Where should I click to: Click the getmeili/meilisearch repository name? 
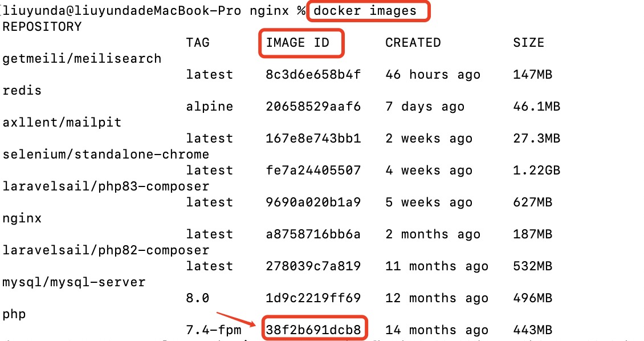[x=82, y=59]
